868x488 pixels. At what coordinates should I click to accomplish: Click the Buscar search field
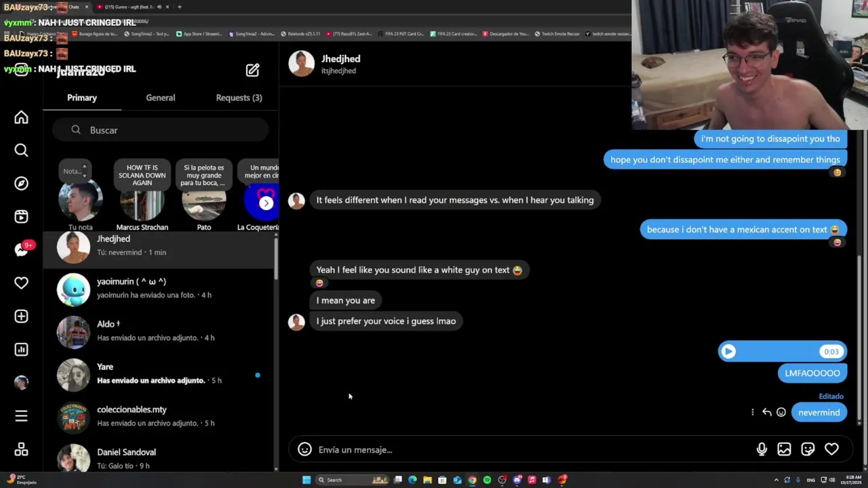click(161, 130)
